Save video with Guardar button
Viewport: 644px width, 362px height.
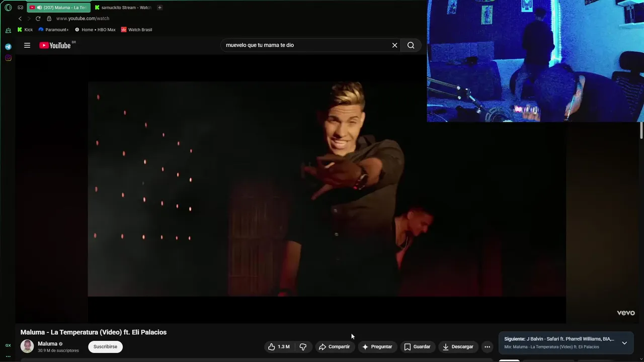[x=417, y=346]
